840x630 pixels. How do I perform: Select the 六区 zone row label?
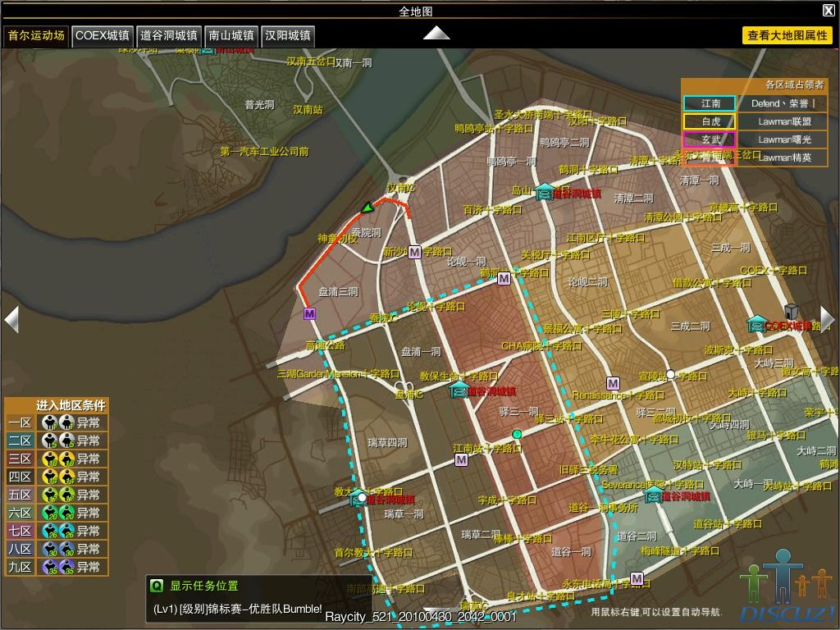[20, 514]
